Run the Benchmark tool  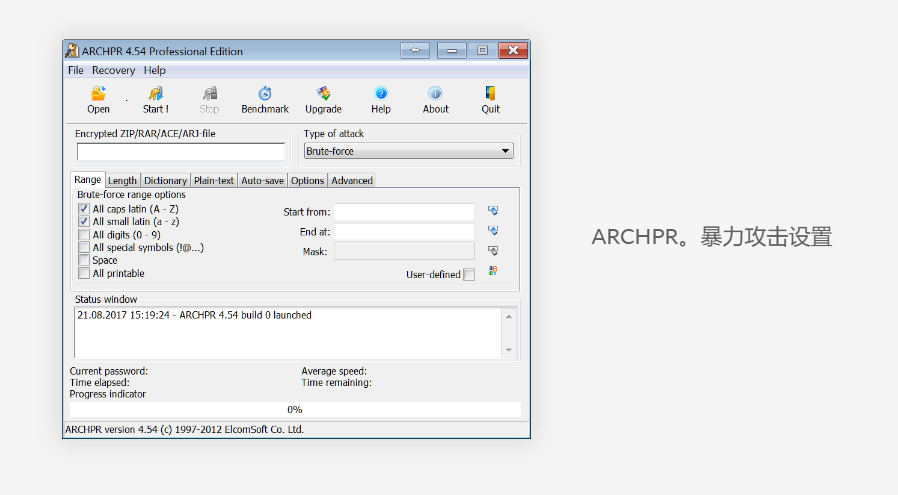tap(265, 94)
